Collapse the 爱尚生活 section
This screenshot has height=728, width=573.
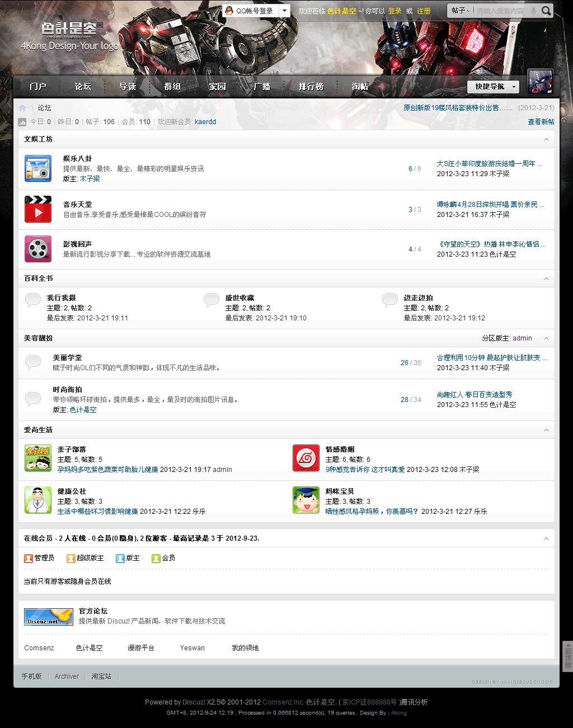[547, 430]
